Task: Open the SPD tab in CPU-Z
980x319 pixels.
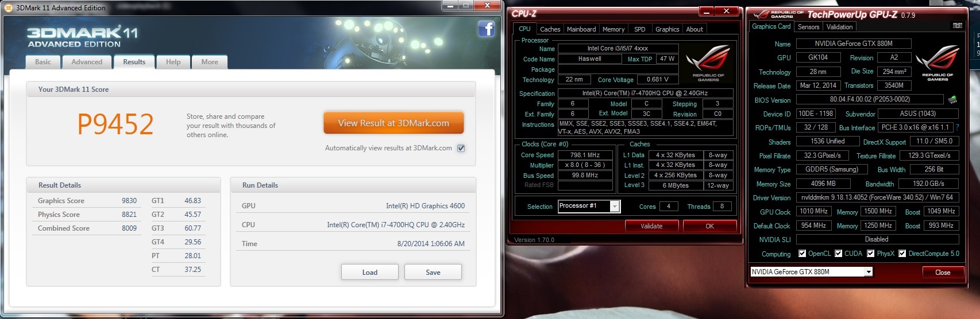Action: click(640, 29)
